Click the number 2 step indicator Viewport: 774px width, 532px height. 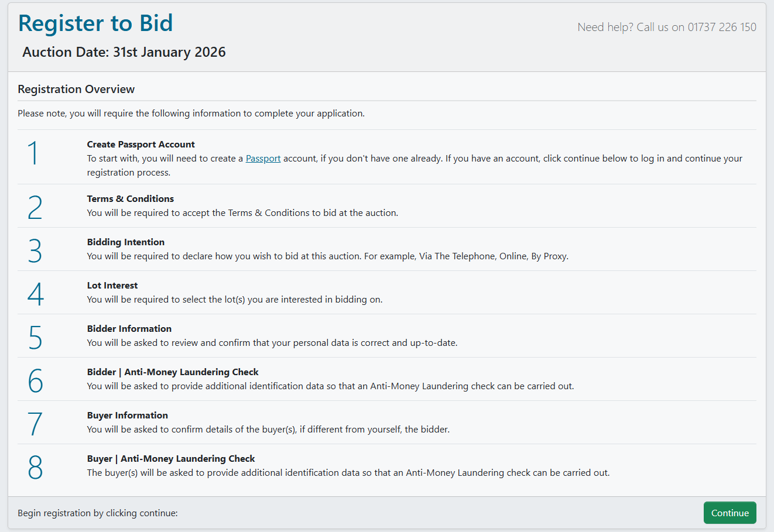click(34, 205)
